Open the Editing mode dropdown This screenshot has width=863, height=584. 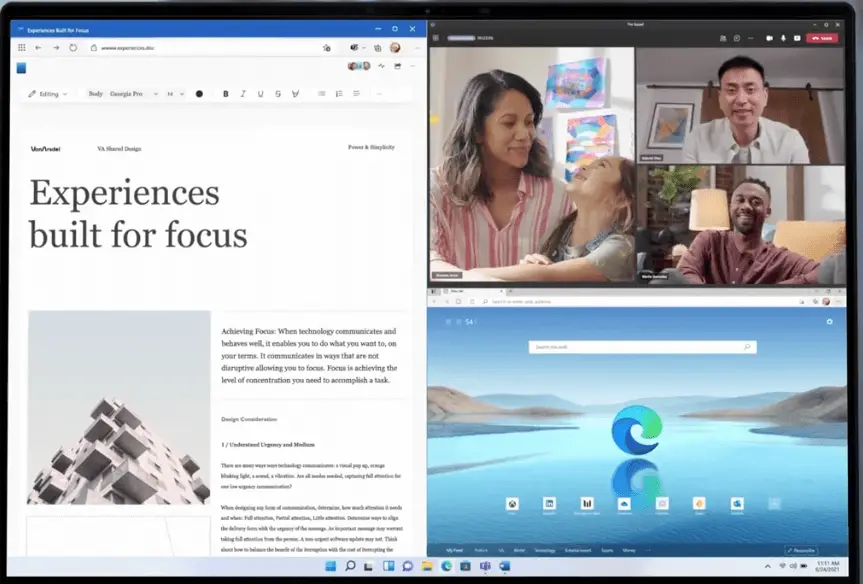click(x=48, y=94)
